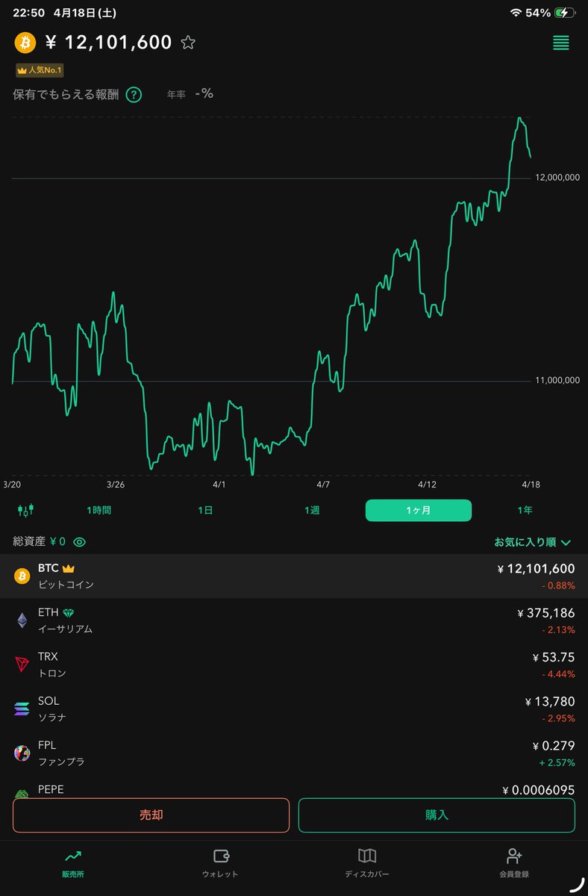Select the ファンプラ row name
Viewport: 588px width, 896px height.
(x=61, y=762)
